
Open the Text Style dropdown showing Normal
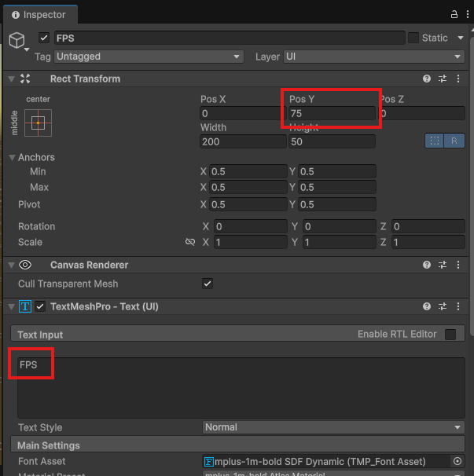(333, 427)
